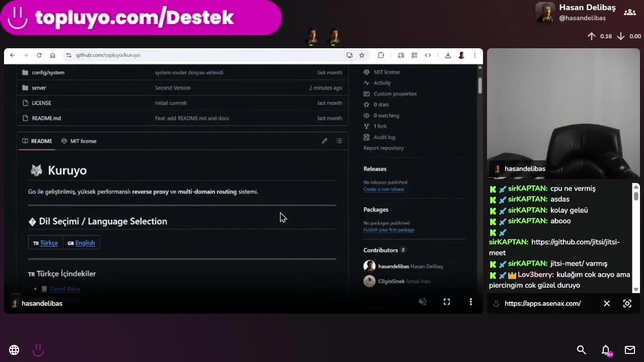Open 'Feat: add README.md and docs' commit
The image size is (644, 362).
coord(192,118)
